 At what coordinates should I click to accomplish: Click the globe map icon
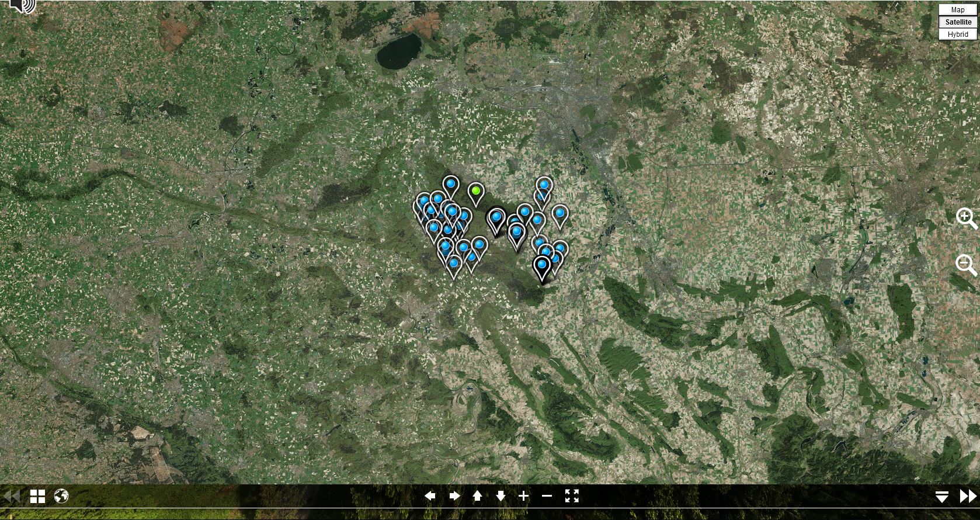coord(61,497)
